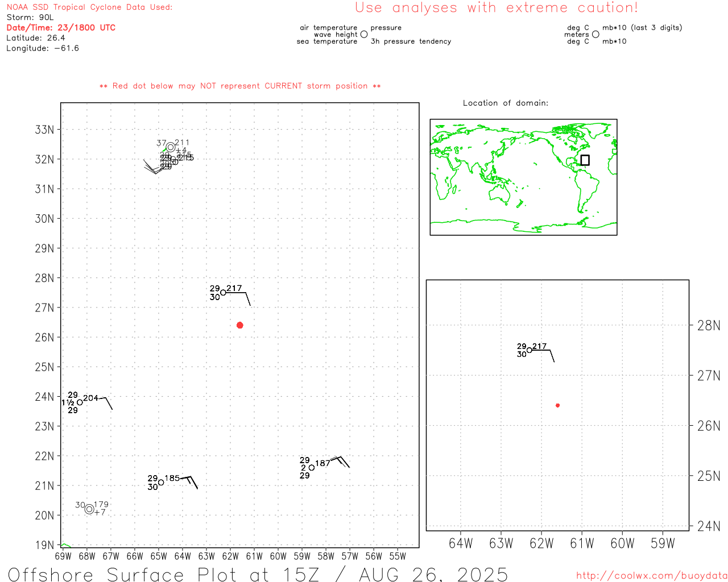This screenshot has height=582, width=728.
Task: Click the red storm dot in zoomed inset map
Action: (557, 405)
